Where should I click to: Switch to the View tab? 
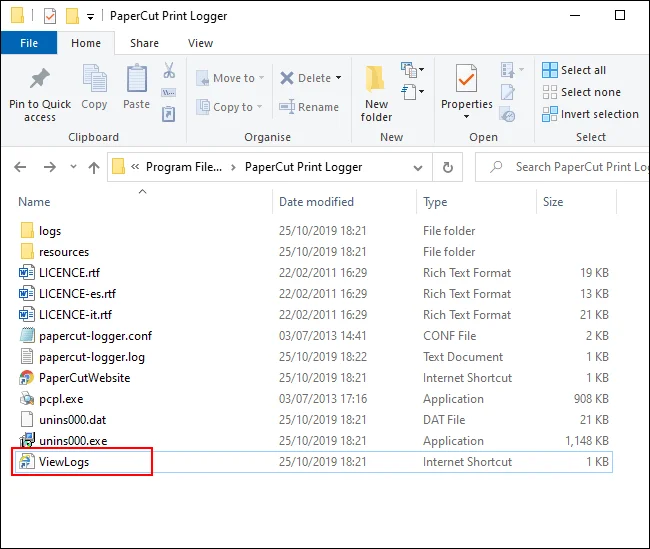pyautogui.click(x=200, y=43)
